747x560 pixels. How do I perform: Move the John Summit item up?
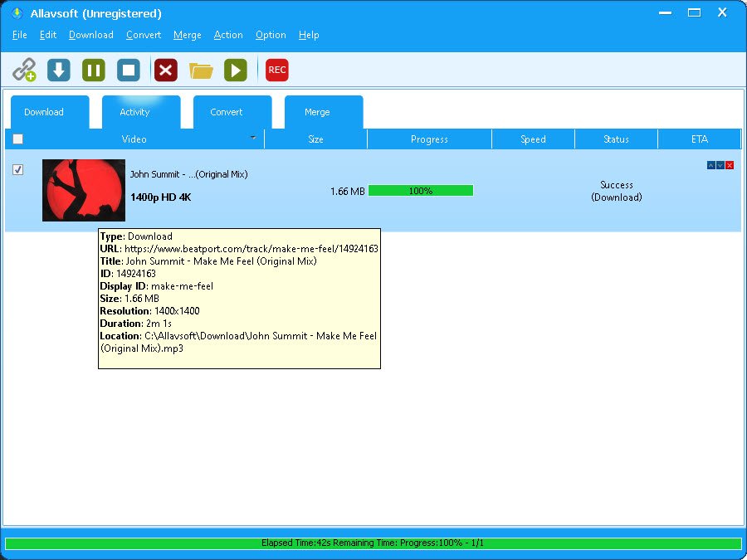point(710,165)
